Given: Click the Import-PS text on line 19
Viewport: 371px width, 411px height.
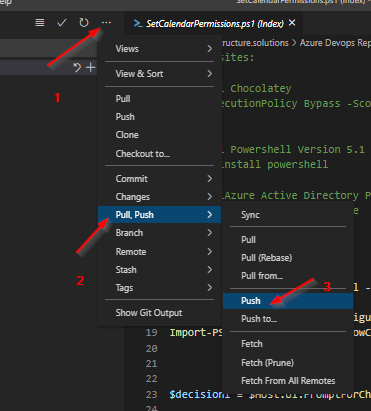Looking at the screenshot, I should [x=196, y=333].
